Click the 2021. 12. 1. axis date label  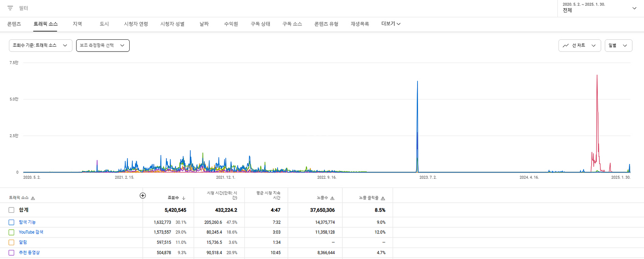225,177
